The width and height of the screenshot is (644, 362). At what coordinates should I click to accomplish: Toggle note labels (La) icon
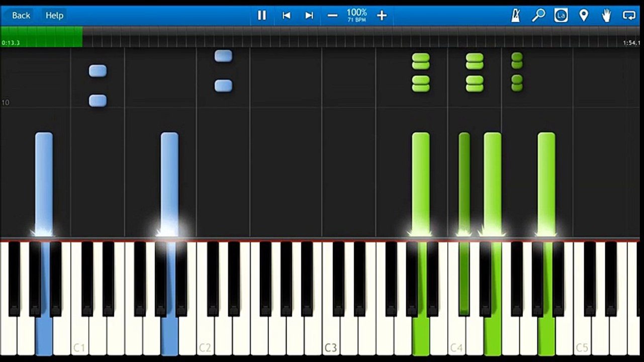(561, 16)
